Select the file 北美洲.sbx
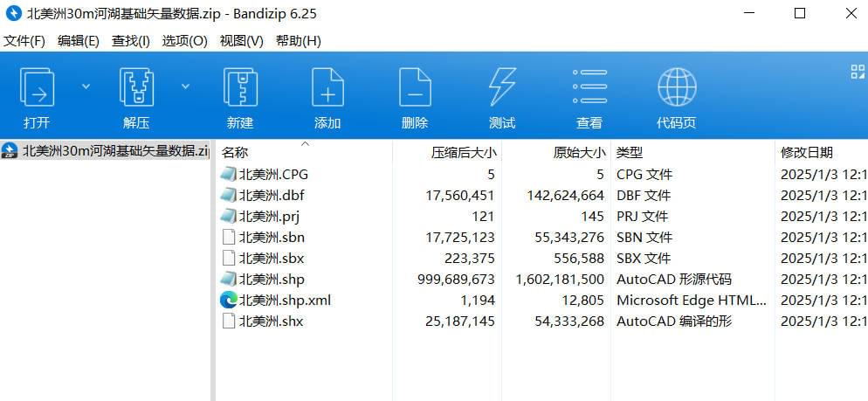This screenshot has height=401, width=868. click(272, 259)
